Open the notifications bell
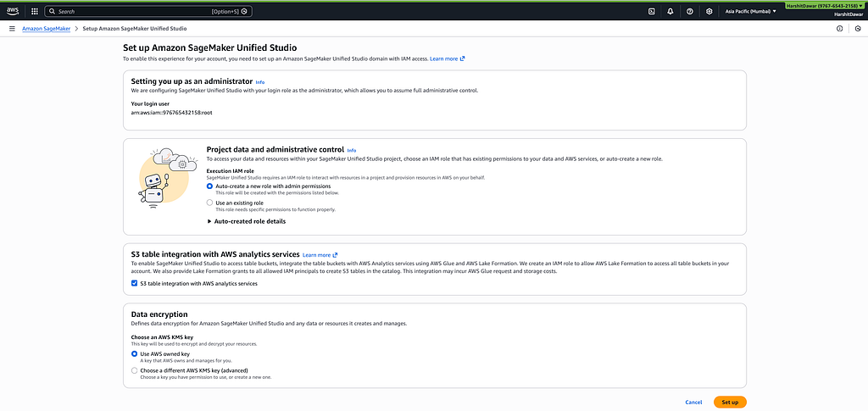The image size is (868, 411). 670,11
